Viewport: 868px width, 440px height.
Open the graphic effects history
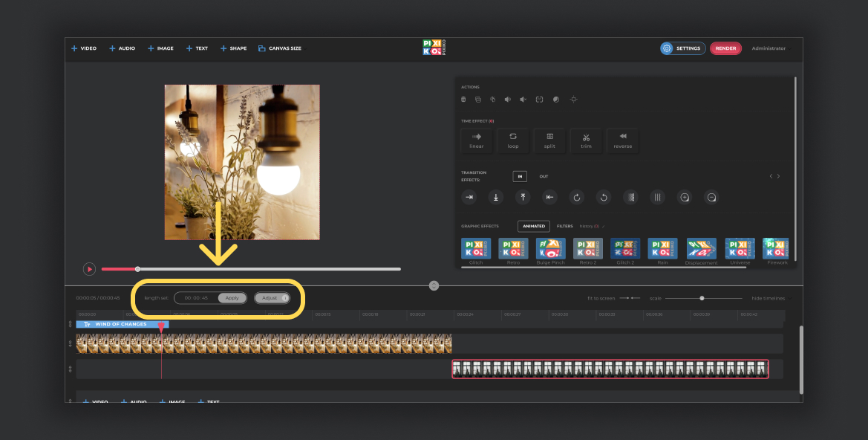coord(590,226)
